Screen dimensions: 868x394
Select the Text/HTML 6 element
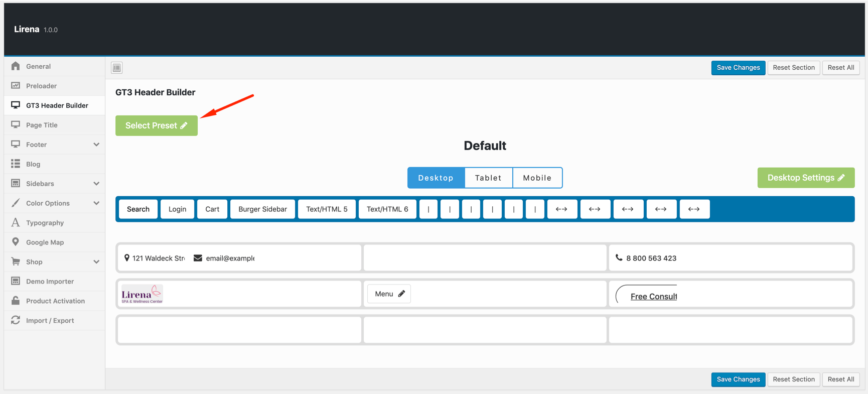coord(387,209)
